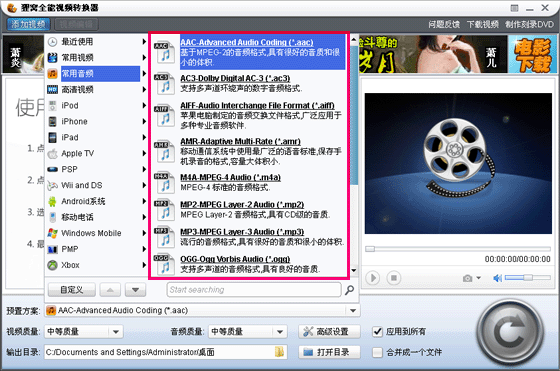560x371 pixels.
Task: Click the browse folder icon in output path
Action: (279, 352)
